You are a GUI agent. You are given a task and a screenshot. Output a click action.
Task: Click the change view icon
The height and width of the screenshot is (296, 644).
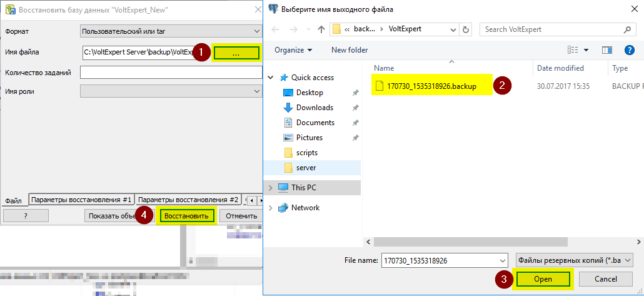tap(573, 50)
